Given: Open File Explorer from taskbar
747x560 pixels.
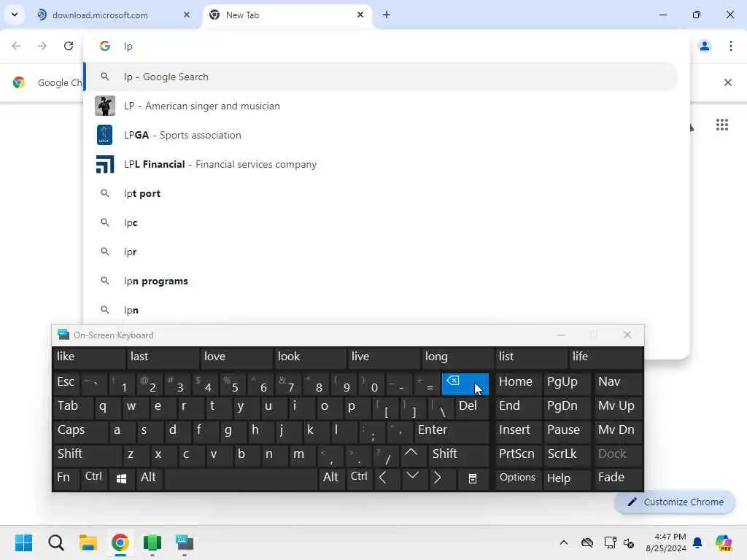Looking at the screenshot, I should (88, 542).
